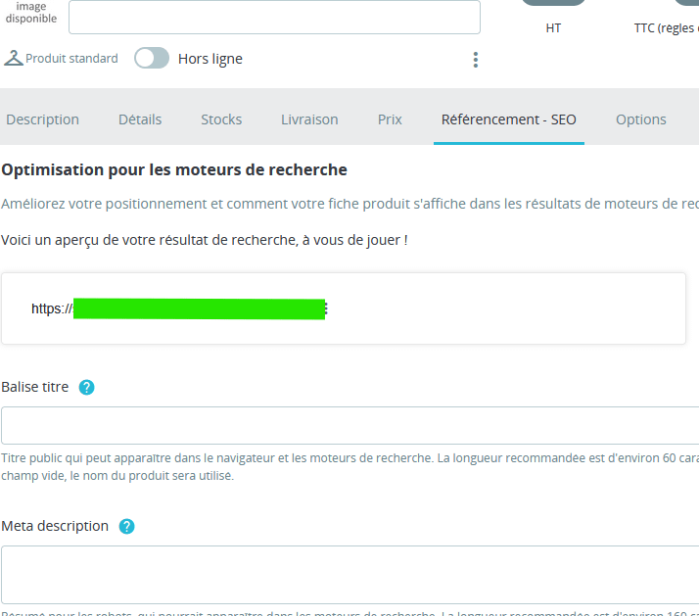Click the help icon next to Balise titre
The height and width of the screenshot is (616, 699).
pos(86,387)
